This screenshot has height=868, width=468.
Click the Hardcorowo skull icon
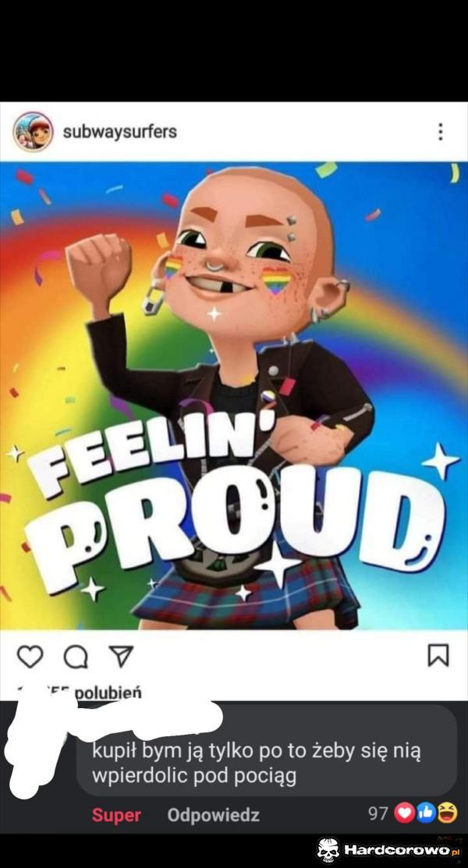(x=328, y=849)
